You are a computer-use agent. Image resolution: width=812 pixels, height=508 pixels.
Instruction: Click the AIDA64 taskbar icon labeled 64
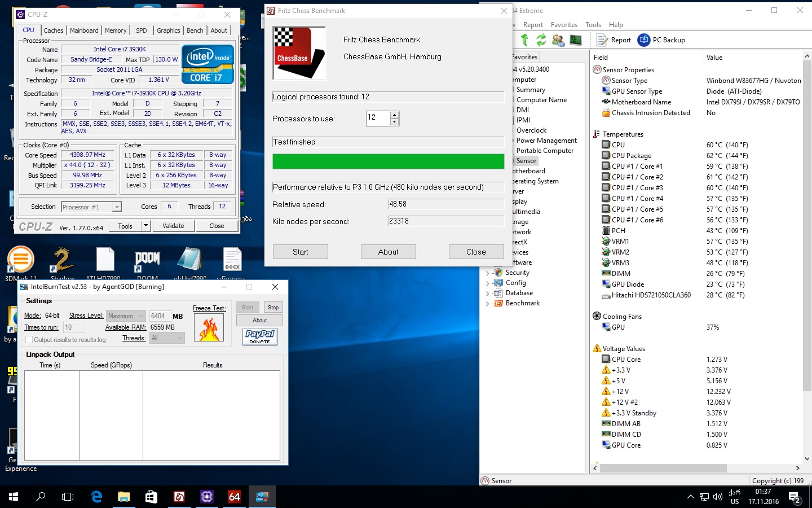coord(235,497)
